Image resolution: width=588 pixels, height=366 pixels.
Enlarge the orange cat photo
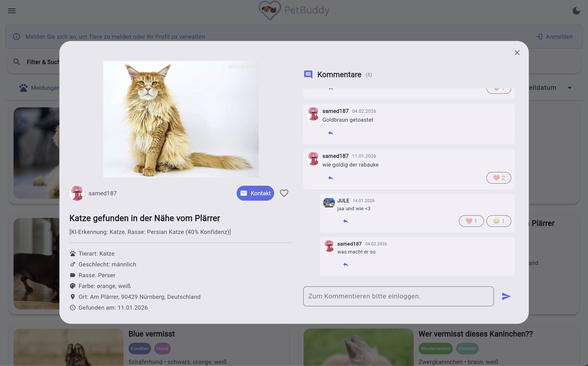click(x=181, y=119)
